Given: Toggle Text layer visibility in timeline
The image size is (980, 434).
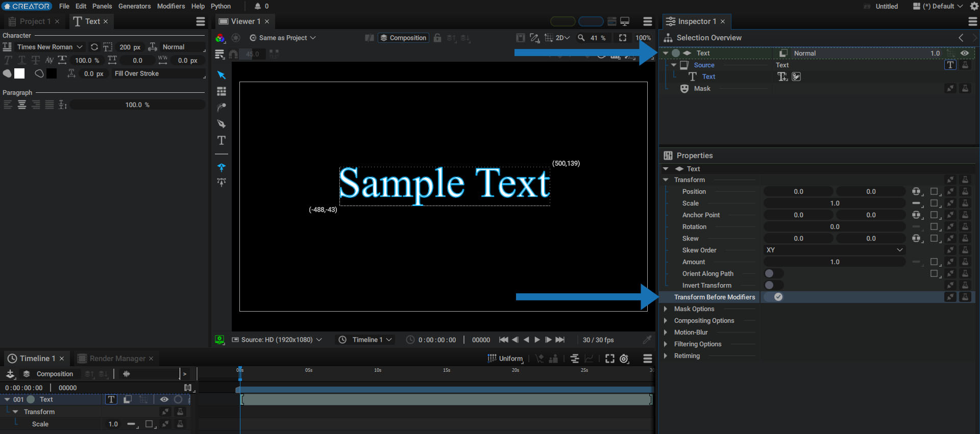Looking at the screenshot, I should (x=164, y=399).
